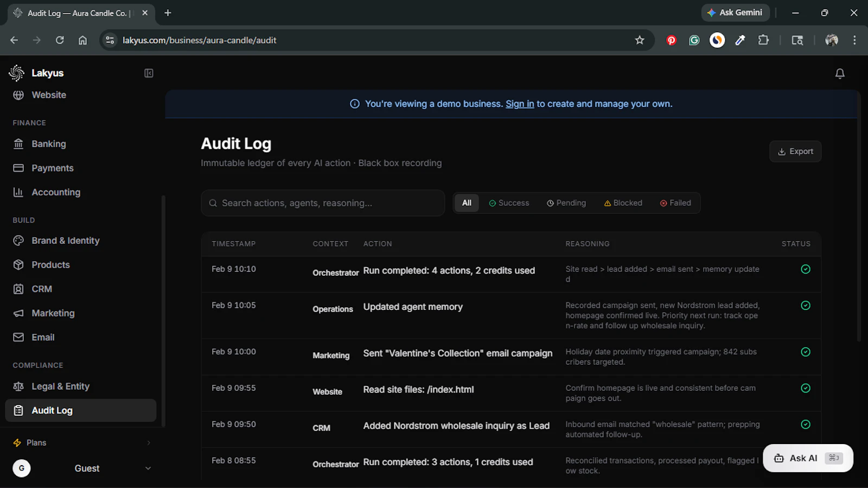Collapse the sidebar panel icon
This screenshot has width=868, height=488.
click(x=149, y=73)
